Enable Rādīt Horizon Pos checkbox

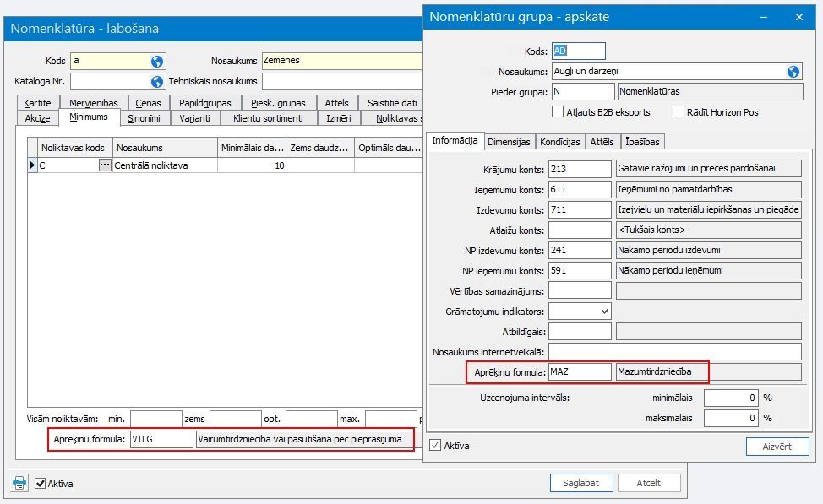[679, 111]
